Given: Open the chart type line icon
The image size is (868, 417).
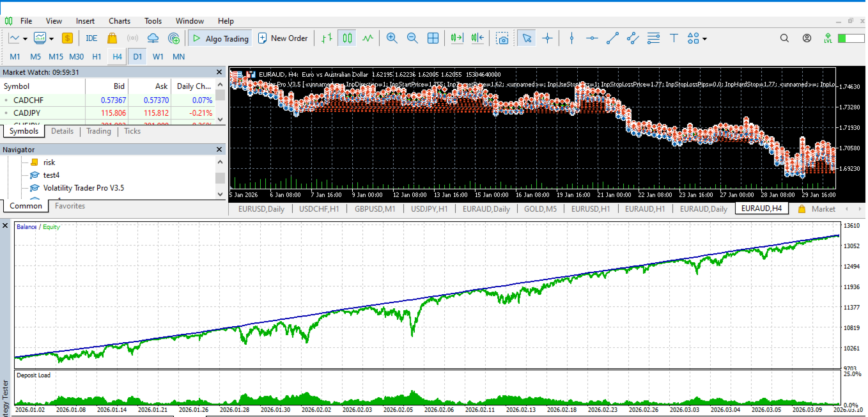Looking at the screenshot, I should pos(13,38).
